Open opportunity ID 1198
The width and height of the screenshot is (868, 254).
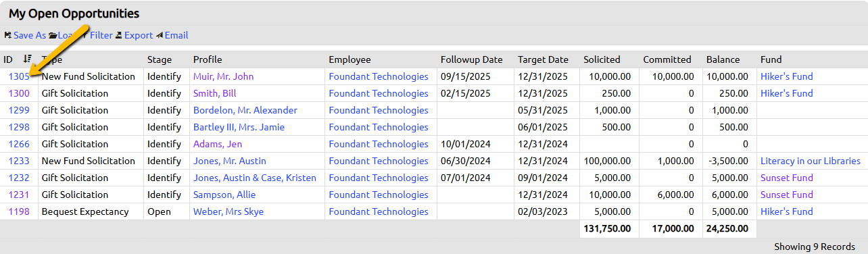(19, 211)
